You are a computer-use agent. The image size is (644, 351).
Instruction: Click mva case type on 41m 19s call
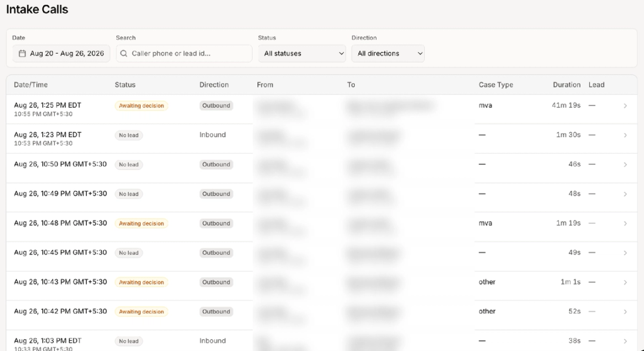485,105
